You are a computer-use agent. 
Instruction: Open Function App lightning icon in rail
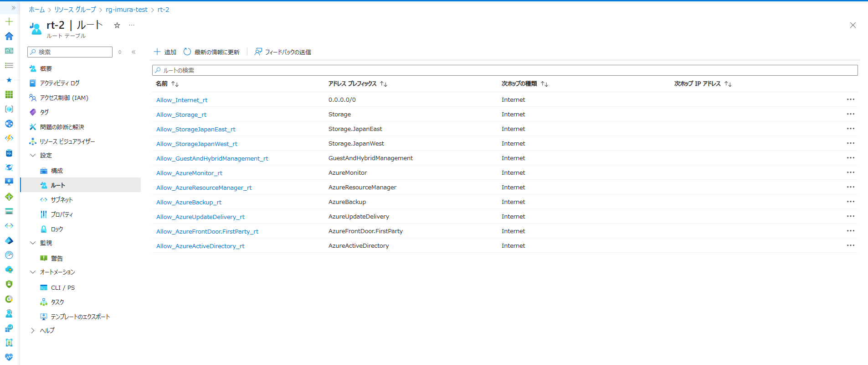coord(9,138)
